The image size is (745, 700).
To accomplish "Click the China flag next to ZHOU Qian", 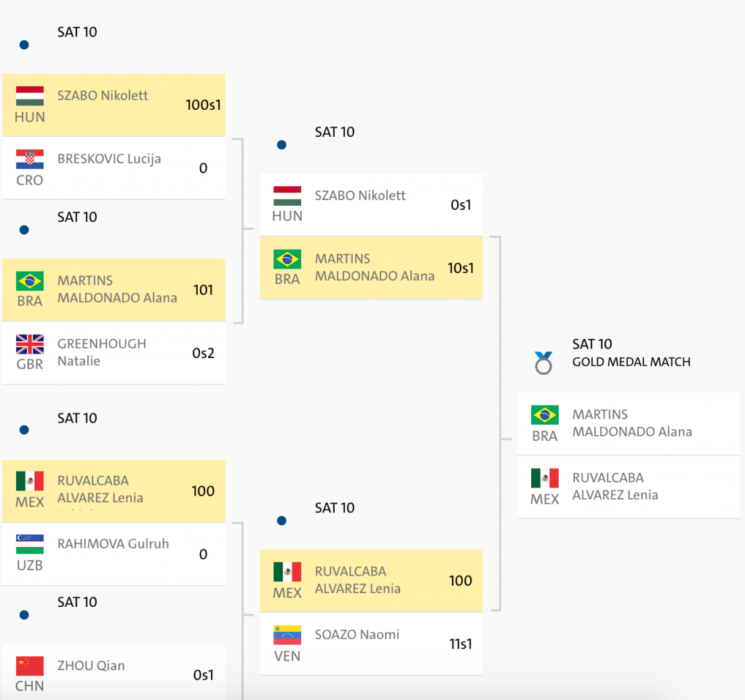I will click(30, 666).
